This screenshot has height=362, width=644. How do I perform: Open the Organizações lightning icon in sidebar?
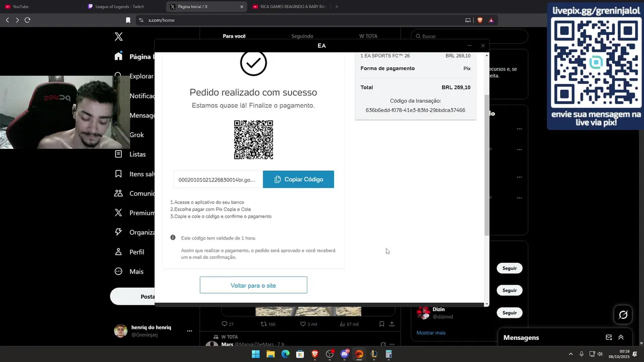pos(118,232)
